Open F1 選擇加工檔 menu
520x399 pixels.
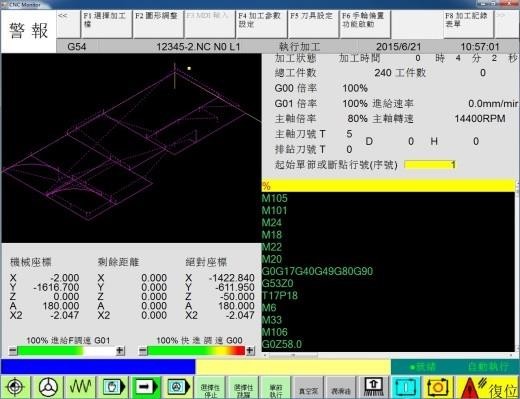point(106,24)
